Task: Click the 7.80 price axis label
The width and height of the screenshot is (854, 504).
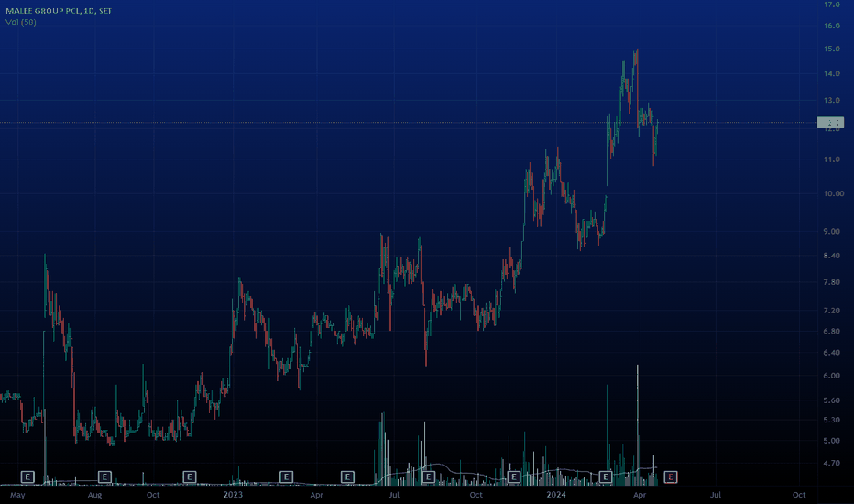Action: [x=832, y=282]
